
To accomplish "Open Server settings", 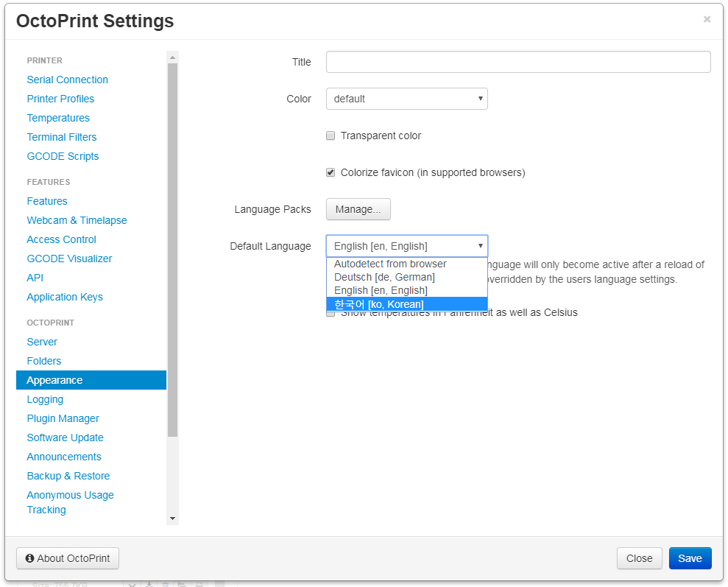I will 42,342.
